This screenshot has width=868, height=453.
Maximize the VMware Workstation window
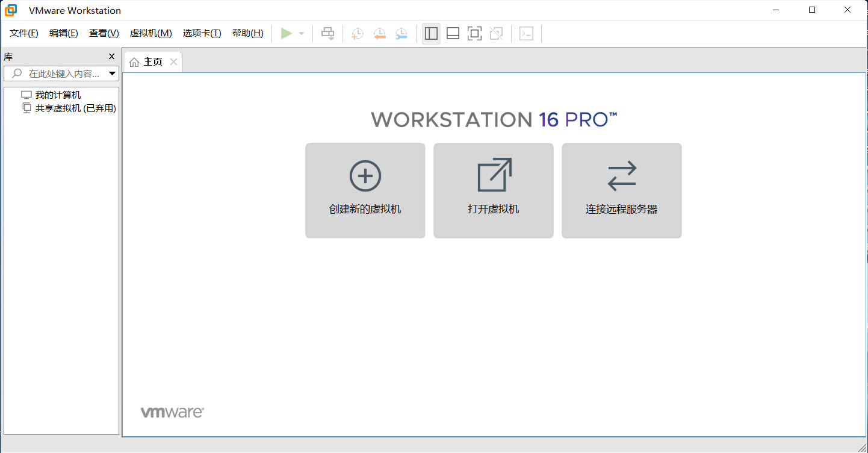812,10
